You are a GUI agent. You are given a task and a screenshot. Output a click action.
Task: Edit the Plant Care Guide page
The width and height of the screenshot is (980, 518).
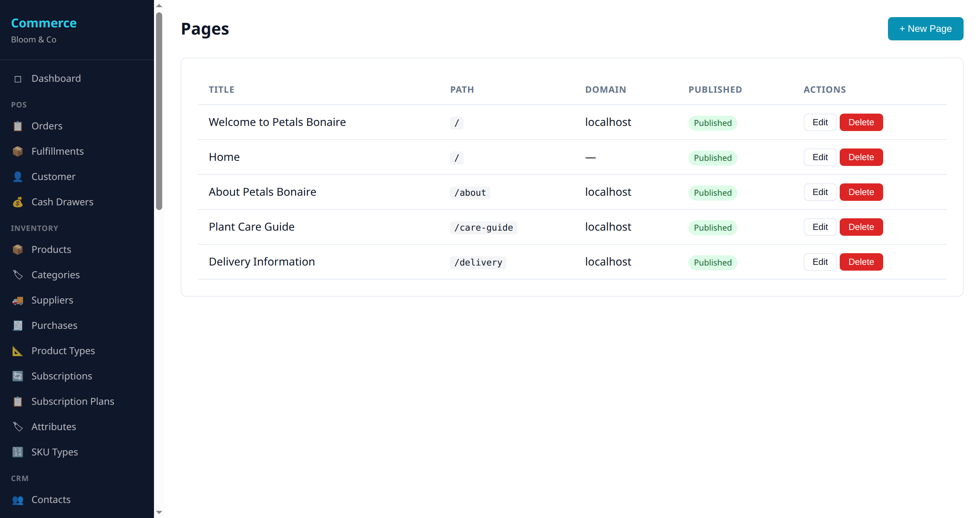(820, 227)
